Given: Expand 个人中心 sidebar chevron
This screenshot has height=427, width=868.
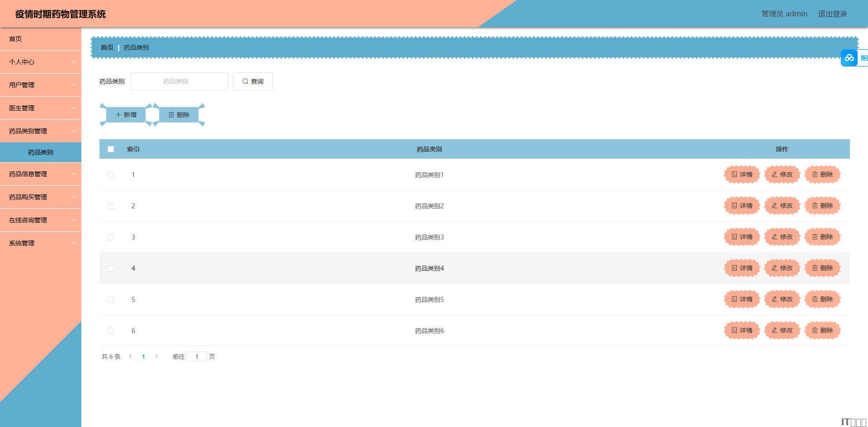Looking at the screenshot, I should tap(74, 62).
